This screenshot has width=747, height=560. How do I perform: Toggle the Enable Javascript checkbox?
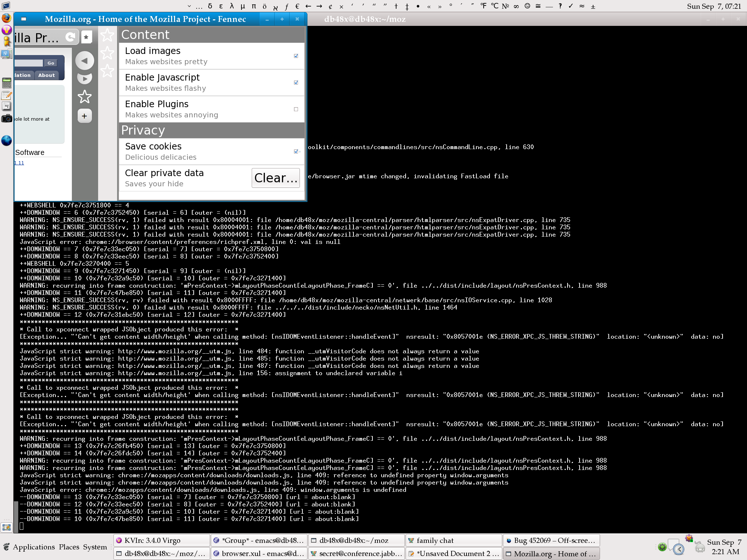[296, 82]
